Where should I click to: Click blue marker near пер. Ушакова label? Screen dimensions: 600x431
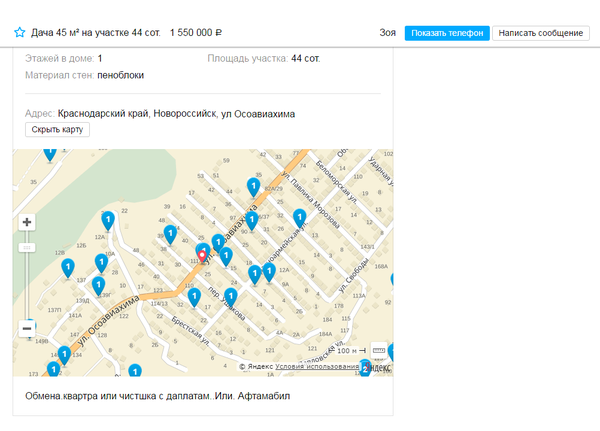(x=230, y=297)
